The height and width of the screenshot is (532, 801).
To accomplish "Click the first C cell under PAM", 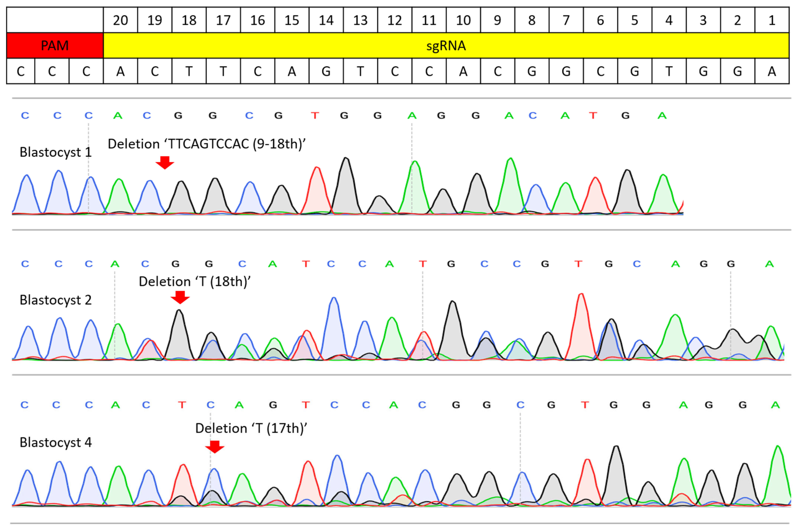I will coord(21,71).
